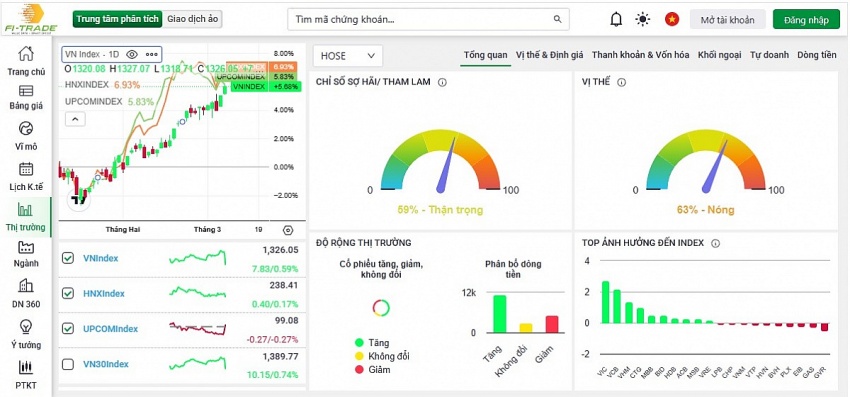Click the Vietnam flag language icon
Image resolution: width=850 pixels, height=397 pixels.
click(x=672, y=20)
